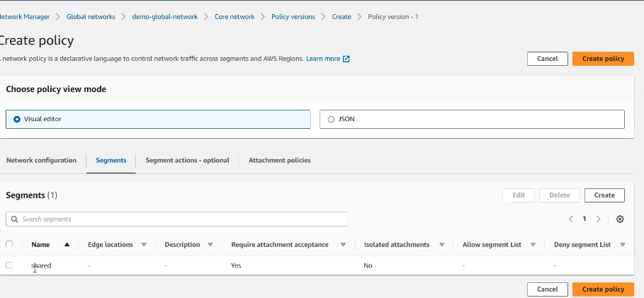Go to previous page arrow in pagination
644x298 pixels.
tap(571, 219)
